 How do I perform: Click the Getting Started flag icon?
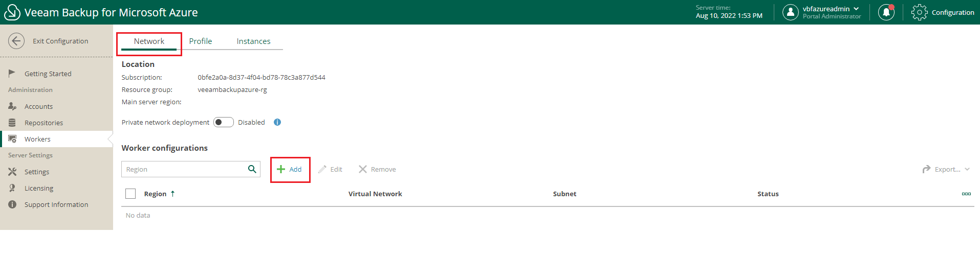(12, 74)
